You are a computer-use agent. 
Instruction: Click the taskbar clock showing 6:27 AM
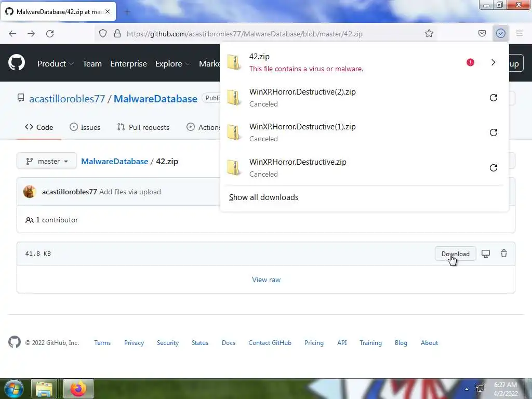point(506,389)
